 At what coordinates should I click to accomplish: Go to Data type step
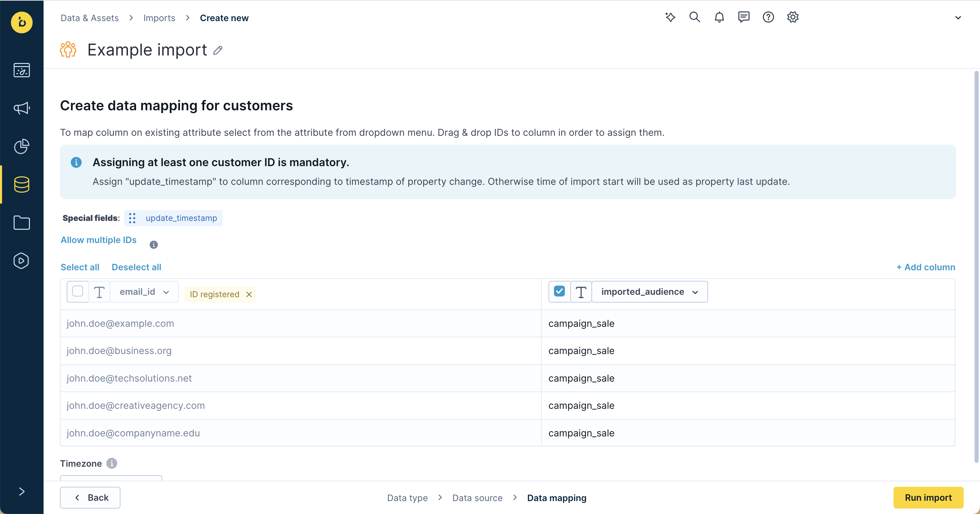407,498
